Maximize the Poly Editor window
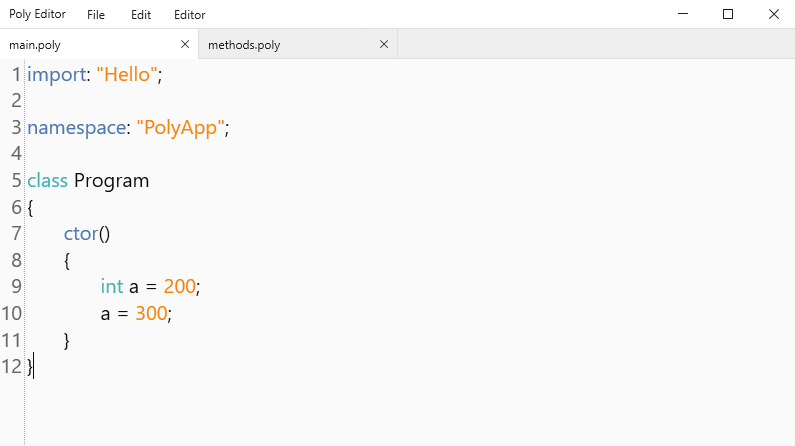Screen dimensions: 795x446 pos(728,14)
